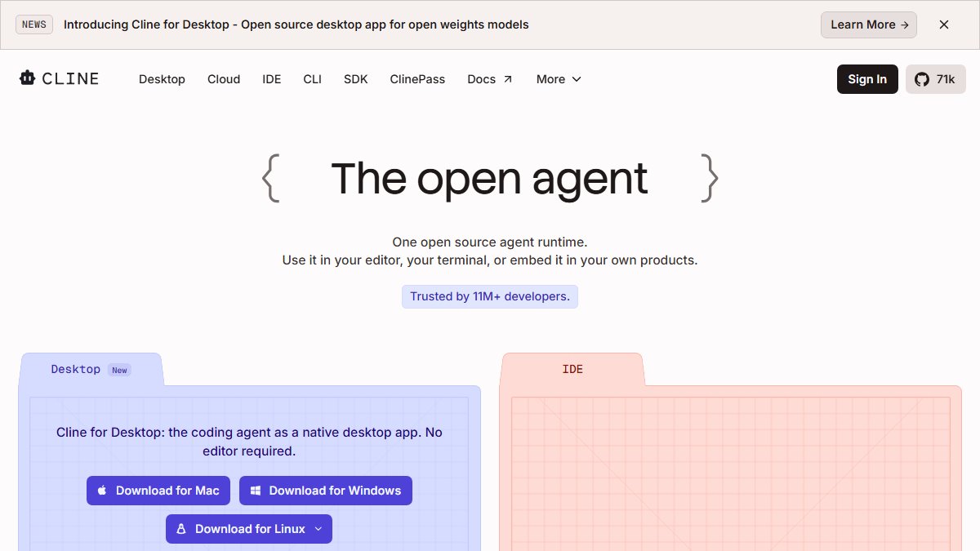Navigate to the CLI page
The image size is (980, 551).
point(313,79)
